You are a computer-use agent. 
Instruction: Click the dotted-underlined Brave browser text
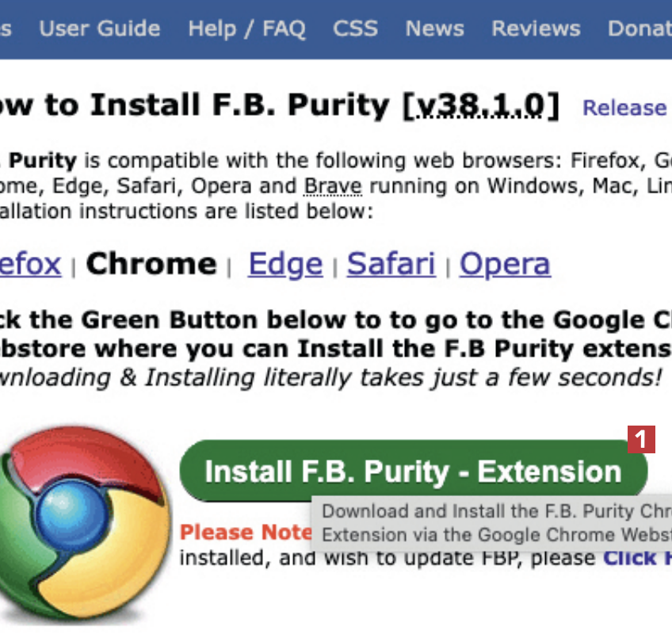coord(333,187)
